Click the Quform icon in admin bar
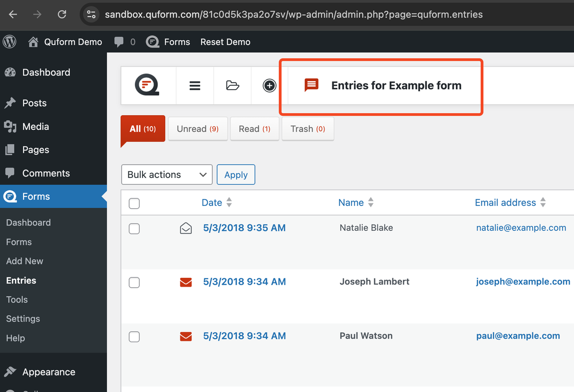 [152, 42]
